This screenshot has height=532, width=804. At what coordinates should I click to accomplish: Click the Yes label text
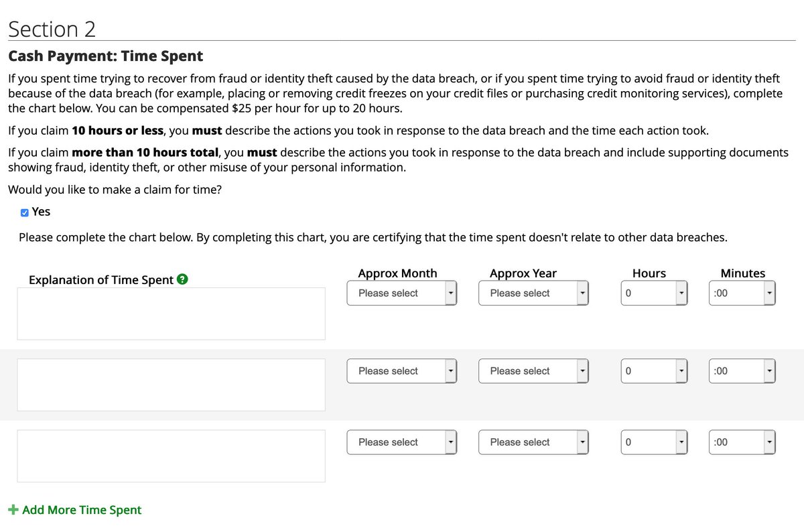[x=41, y=212]
